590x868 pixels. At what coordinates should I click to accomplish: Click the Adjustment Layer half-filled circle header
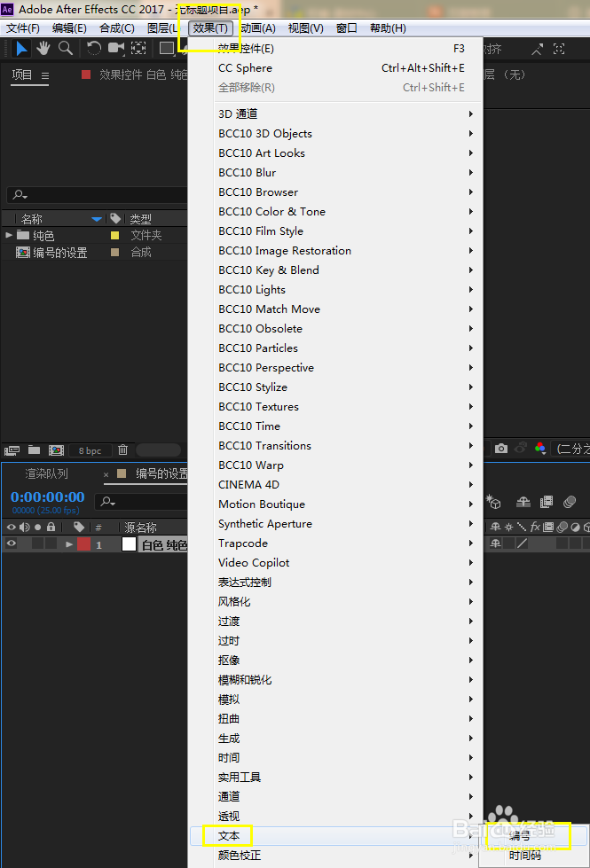(x=576, y=527)
